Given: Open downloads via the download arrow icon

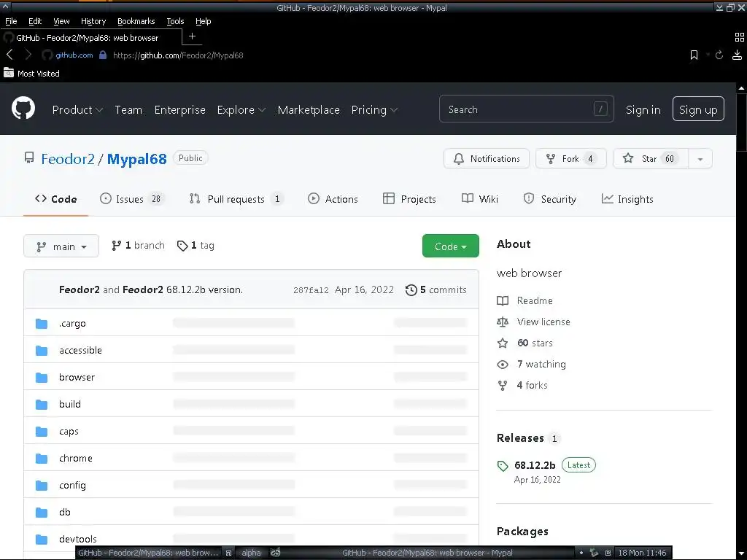Looking at the screenshot, I should [737, 55].
